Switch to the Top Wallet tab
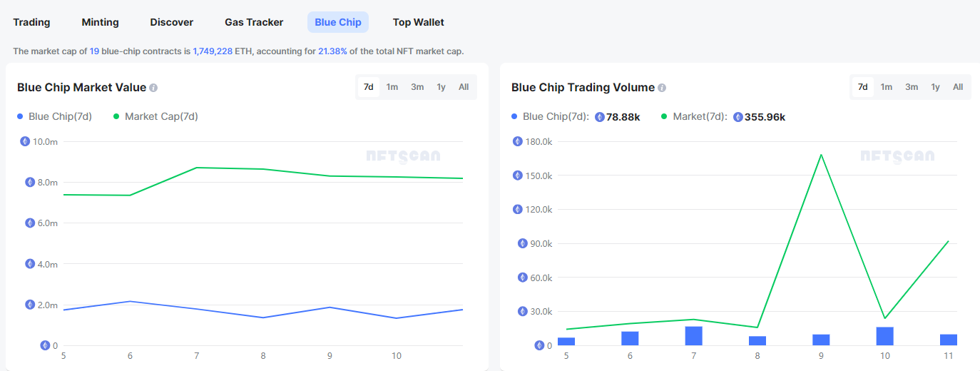 coord(418,22)
